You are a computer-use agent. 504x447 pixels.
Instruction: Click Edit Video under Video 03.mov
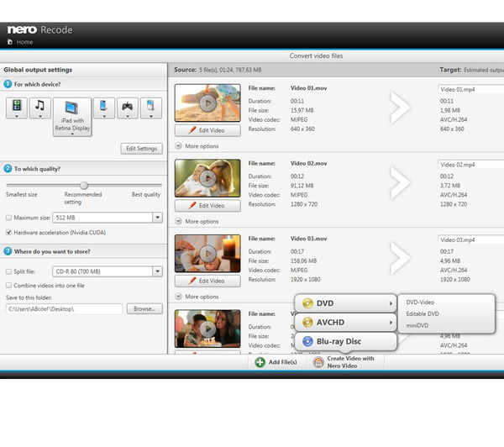207,281
